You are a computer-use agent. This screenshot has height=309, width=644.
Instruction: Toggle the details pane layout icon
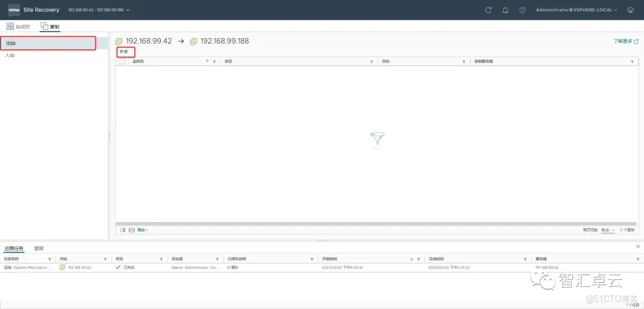(132, 230)
